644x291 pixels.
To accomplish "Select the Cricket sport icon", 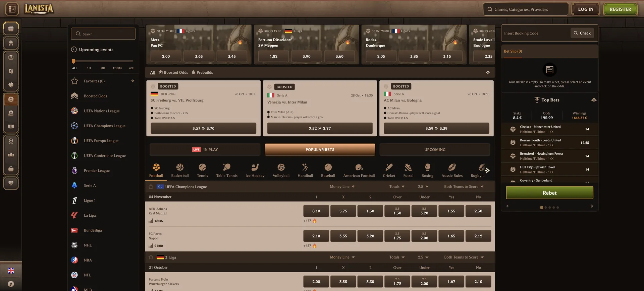I will pos(389,170).
